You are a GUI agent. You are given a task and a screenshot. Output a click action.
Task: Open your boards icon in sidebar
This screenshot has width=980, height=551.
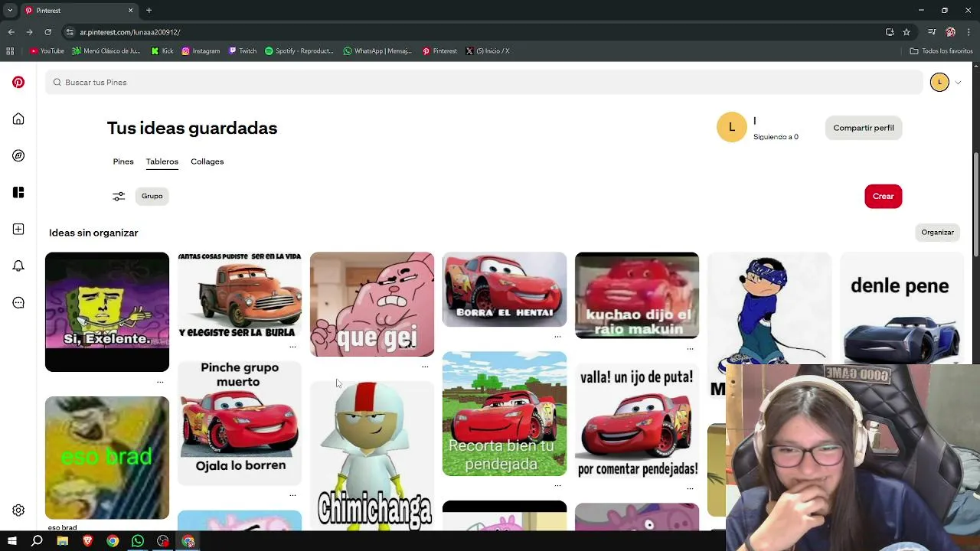18,192
